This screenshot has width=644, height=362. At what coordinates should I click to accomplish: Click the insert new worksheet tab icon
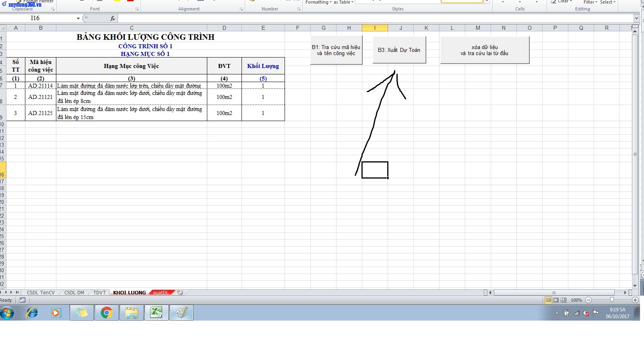[180, 293]
